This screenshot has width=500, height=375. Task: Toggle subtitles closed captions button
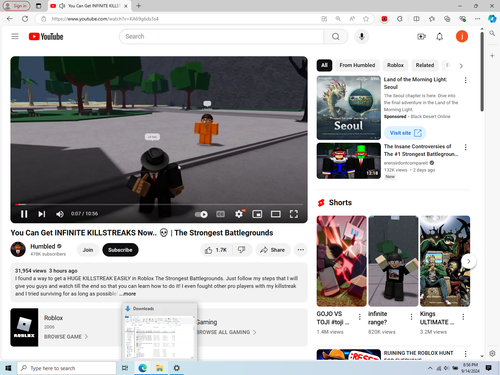coord(220,214)
